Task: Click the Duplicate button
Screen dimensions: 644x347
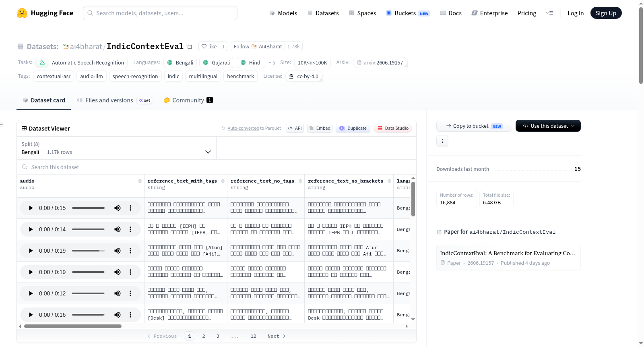Action: point(353,128)
